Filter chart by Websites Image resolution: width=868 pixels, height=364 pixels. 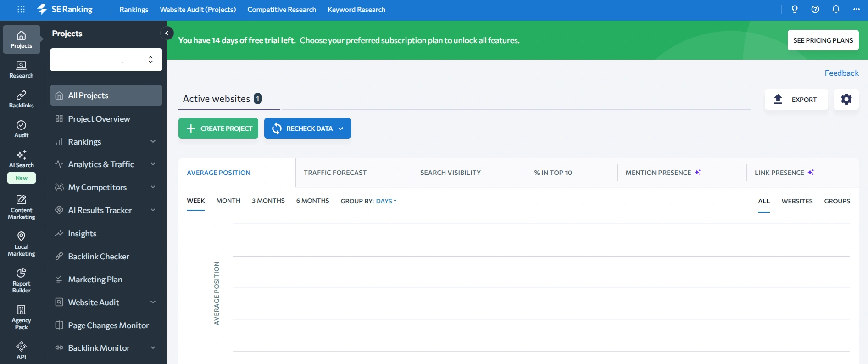coord(797,201)
